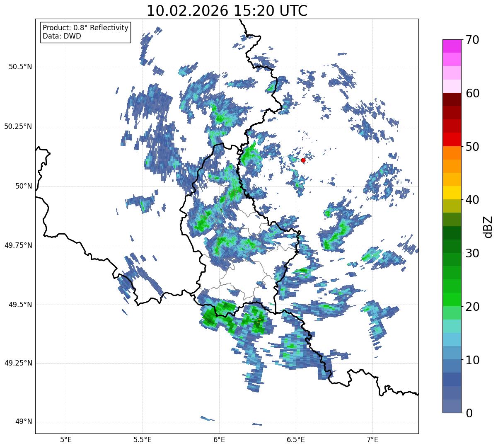The width and height of the screenshot is (498, 448).
Task: Click the Product: 0.8° Reflectivity label
Action: [x=86, y=28]
